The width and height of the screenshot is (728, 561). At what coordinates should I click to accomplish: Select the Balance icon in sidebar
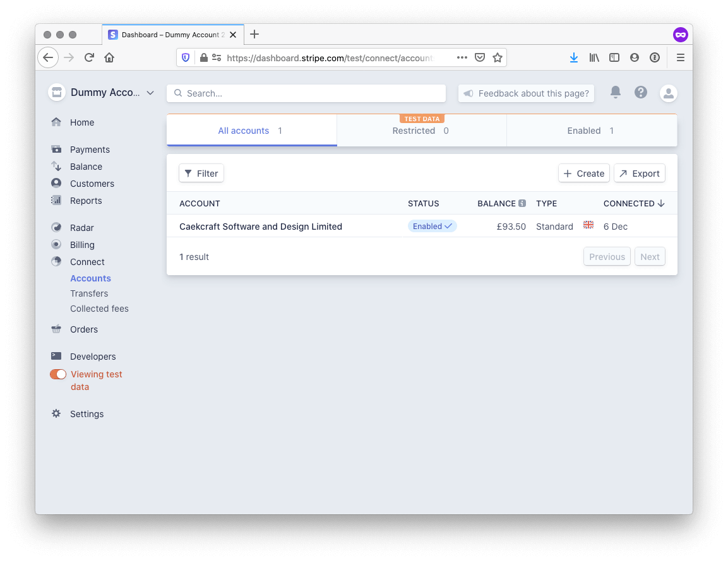click(56, 167)
